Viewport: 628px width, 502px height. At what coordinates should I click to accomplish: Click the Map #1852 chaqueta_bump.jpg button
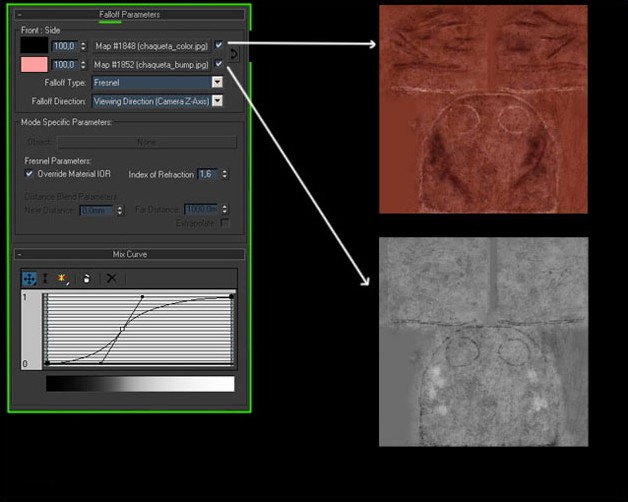click(x=151, y=64)
